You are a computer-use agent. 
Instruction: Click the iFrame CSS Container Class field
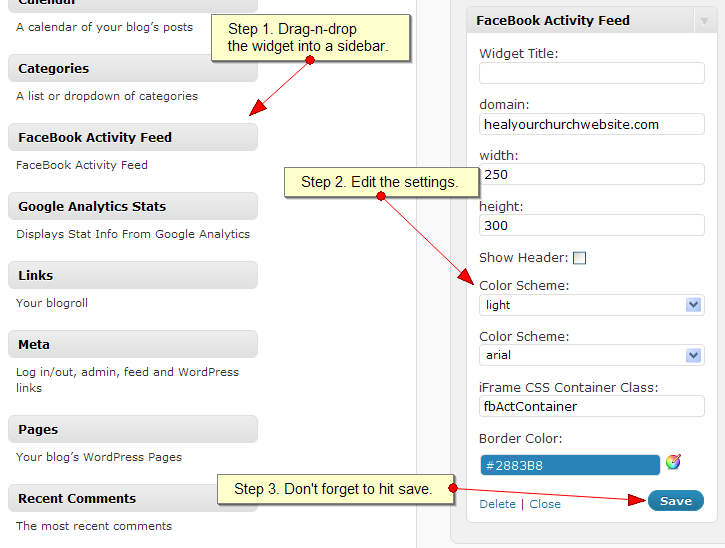coord(591,406)
